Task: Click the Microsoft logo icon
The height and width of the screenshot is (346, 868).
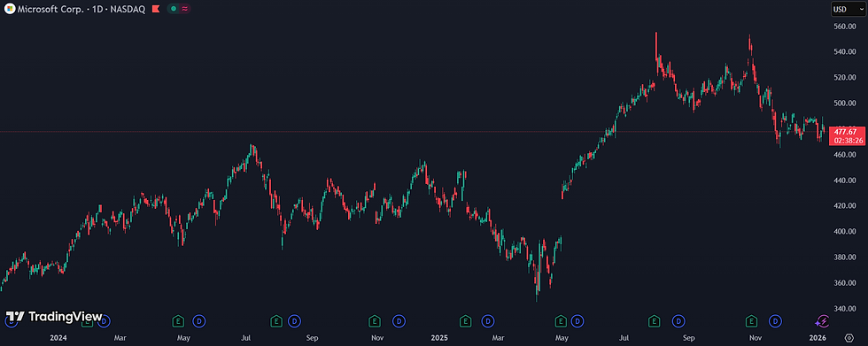Action: coord(10,9)
